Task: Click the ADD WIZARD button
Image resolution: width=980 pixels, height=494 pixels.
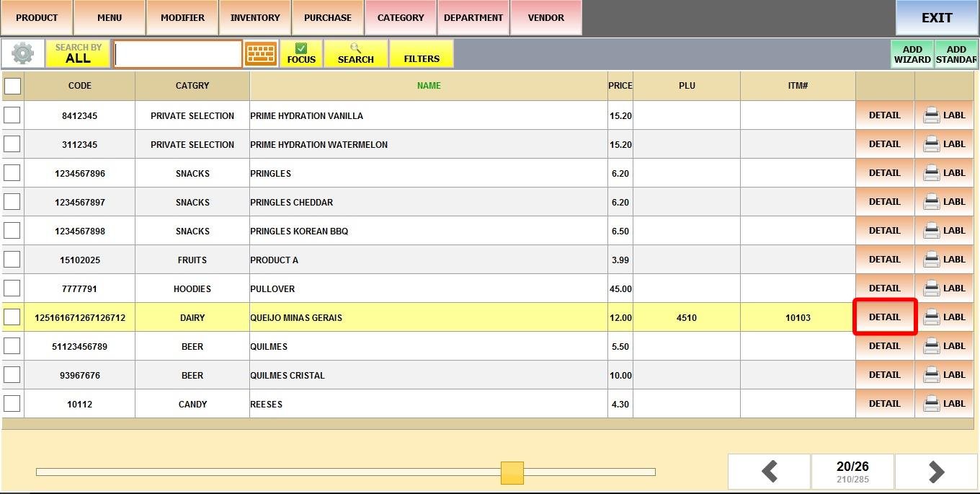Action: [912, 54]
